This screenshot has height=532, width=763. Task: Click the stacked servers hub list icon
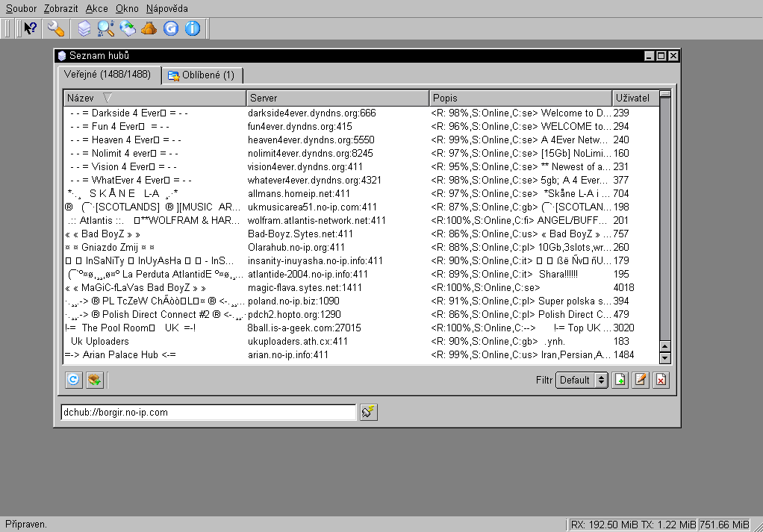[x=84, y=28]
